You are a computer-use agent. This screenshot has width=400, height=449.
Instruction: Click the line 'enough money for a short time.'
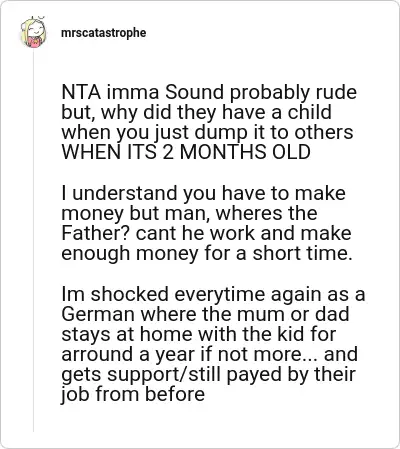click(207, 253)
